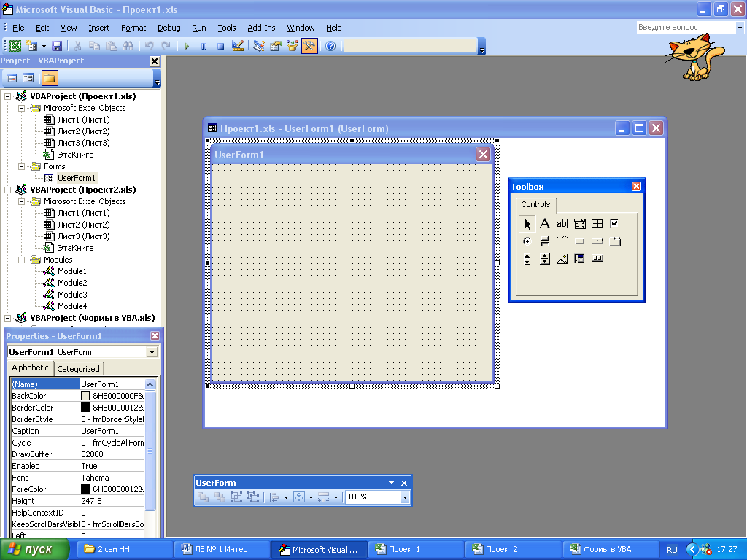The image size is (747, 560).
Task: Choose the Select Objects arrow in Toolbox
Action: [x=527, y=223]
